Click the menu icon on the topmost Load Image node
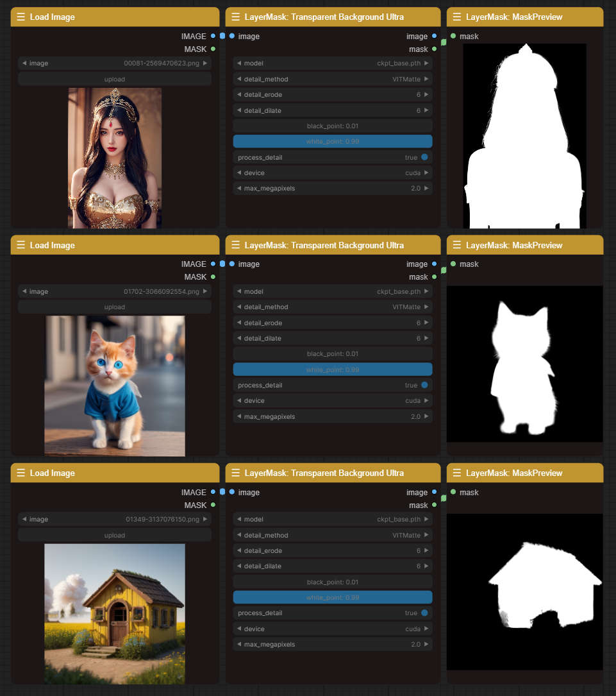The image size is (616, 696). (21, 17)
